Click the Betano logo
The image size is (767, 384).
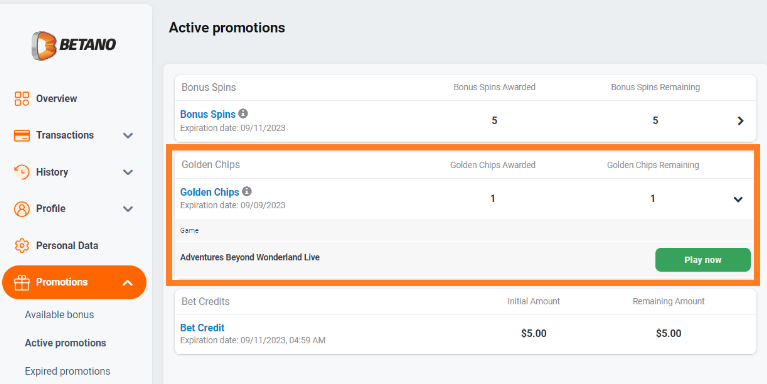coord(74,45)
